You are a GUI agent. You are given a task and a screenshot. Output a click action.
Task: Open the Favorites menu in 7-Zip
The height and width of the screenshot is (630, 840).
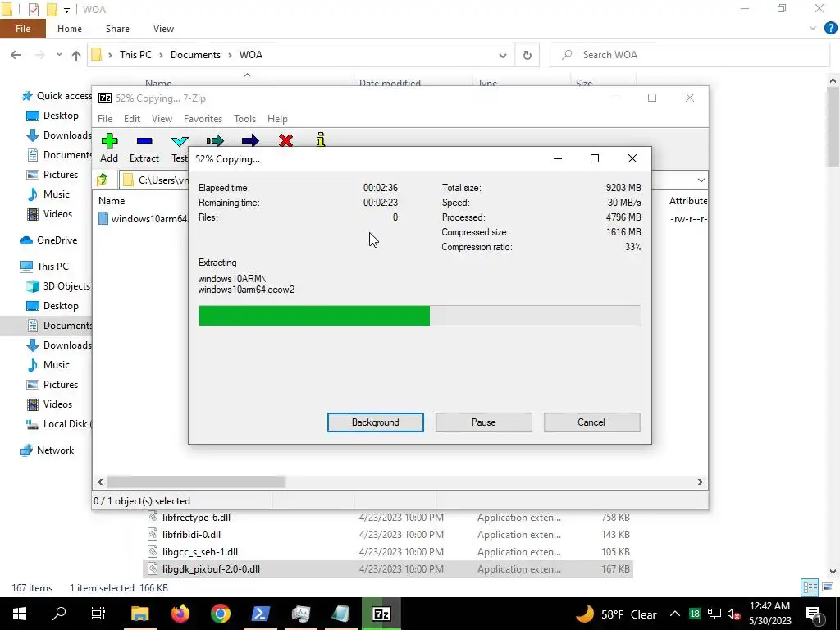coord(203,118)
